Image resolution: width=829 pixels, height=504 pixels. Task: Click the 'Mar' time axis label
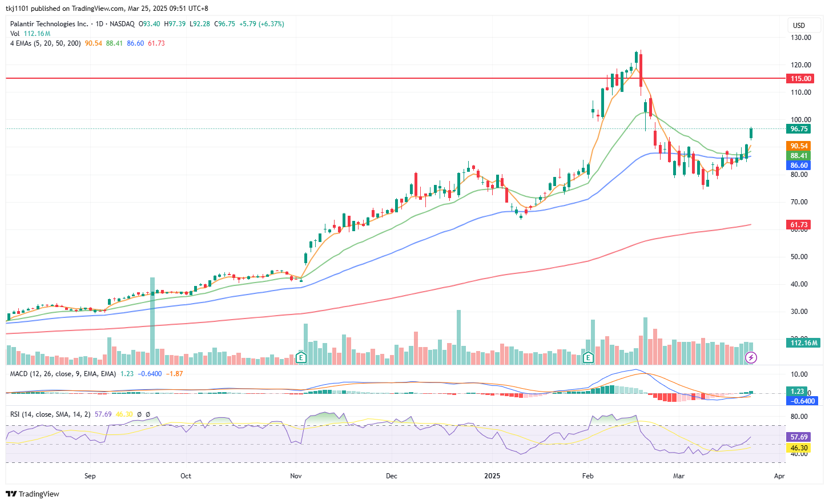(x=678, y=476)
